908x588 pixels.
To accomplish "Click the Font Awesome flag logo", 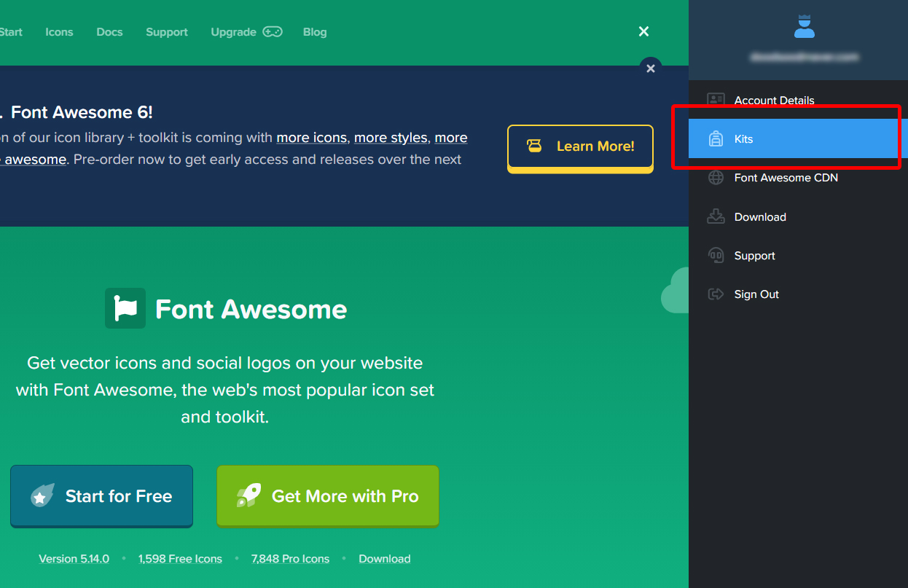I will [x=125, y=308].
